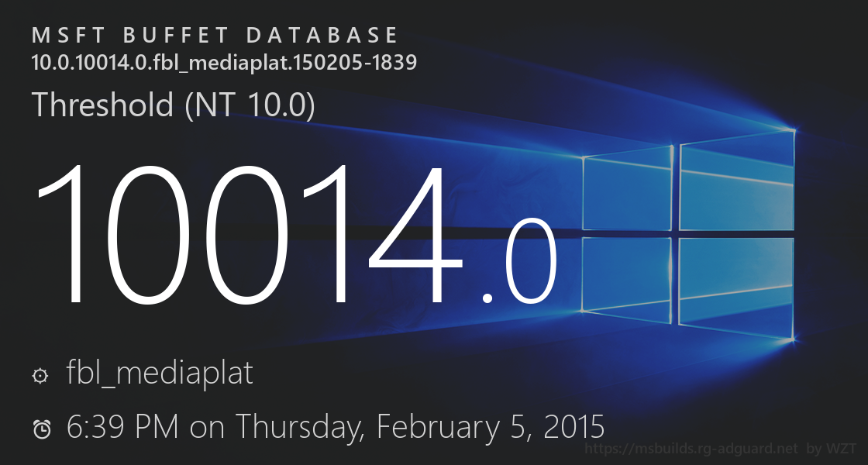Select the fbl_mediaplat branch name
Viewport: 868px width, 465px height.
[x=160, y=374]
